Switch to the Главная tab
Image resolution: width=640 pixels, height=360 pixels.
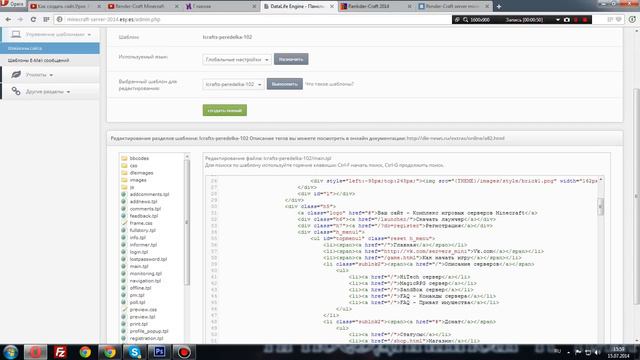(x=221, y=7)
